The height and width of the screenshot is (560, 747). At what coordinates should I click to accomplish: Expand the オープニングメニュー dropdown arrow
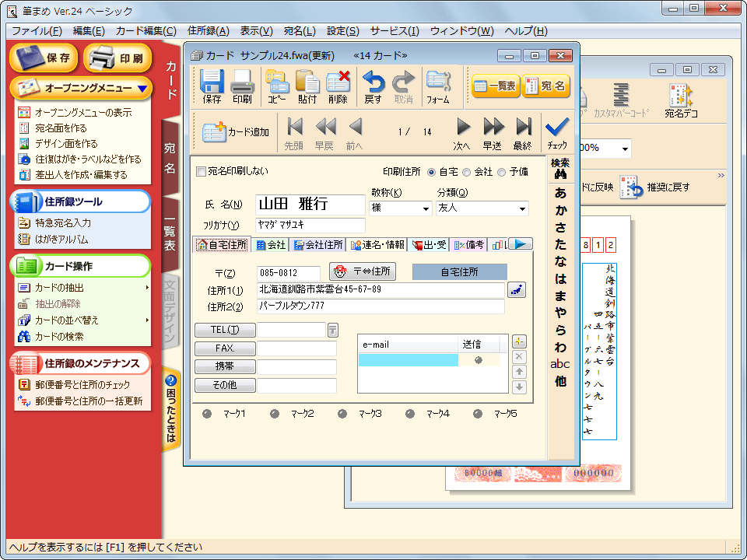pyautogui.click(x=142, y=89)
